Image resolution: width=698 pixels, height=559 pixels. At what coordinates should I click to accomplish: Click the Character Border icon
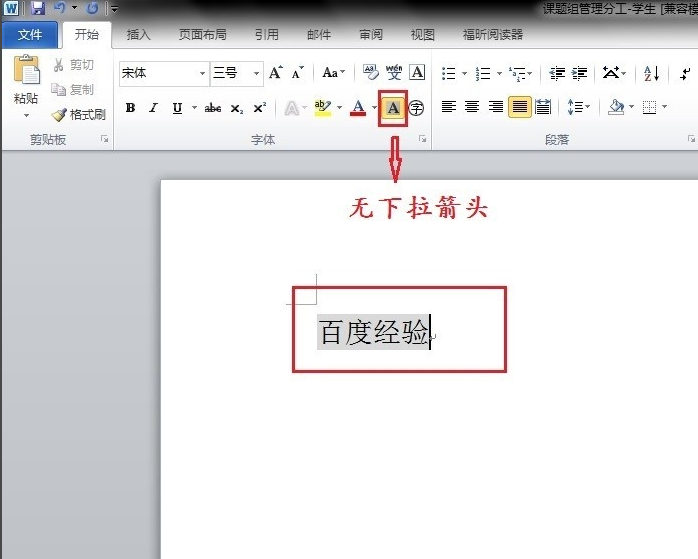(x=417, y=72)
